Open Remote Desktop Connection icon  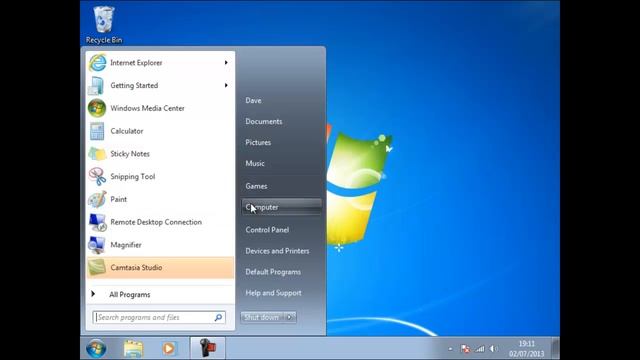click(97, 222)
